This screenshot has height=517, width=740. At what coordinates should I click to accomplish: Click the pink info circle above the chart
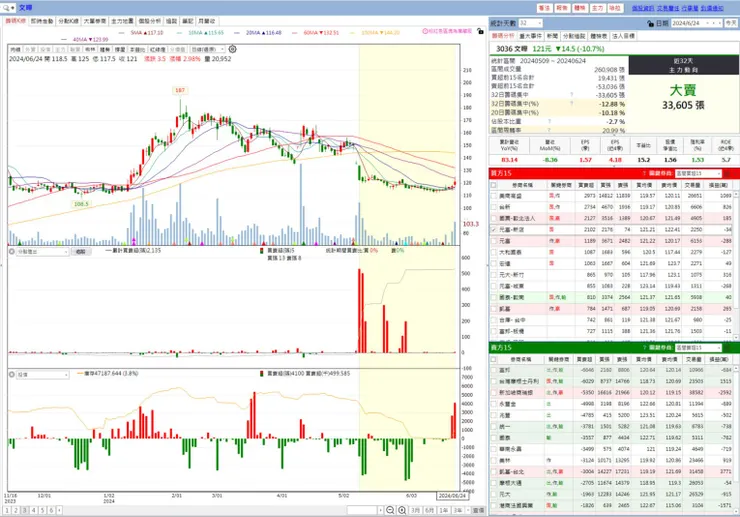point(425,31)
